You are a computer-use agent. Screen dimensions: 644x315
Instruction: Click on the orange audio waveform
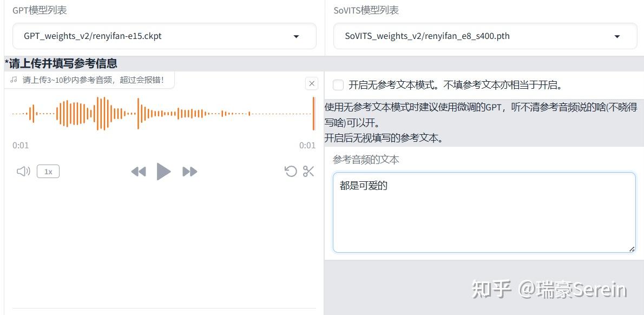163,113
